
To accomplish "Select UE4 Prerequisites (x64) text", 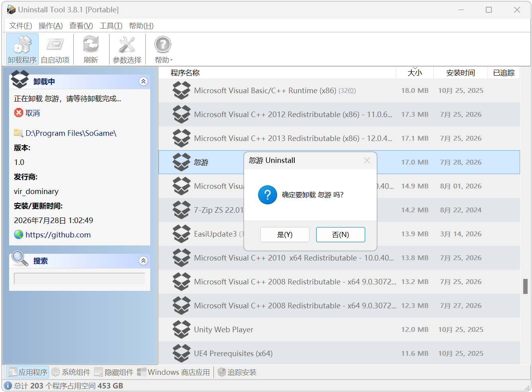I will coord(233,353).
